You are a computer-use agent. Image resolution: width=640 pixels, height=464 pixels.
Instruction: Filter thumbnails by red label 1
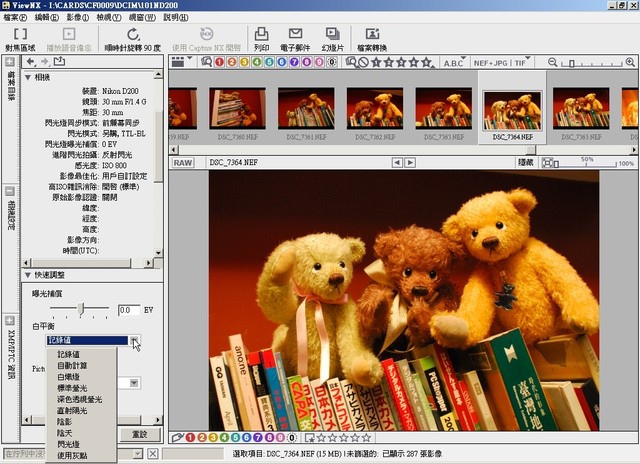pyautogui.click(x=219, y=62)
